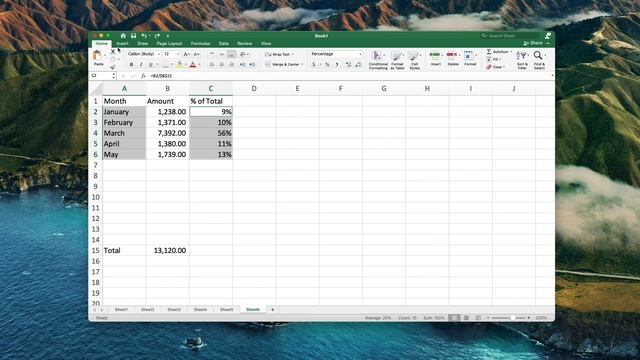Image resolution: width=640 pixels, height=360 pixels.
Task: Toggle Bold formatting
Action: click(x=131, y=64)
